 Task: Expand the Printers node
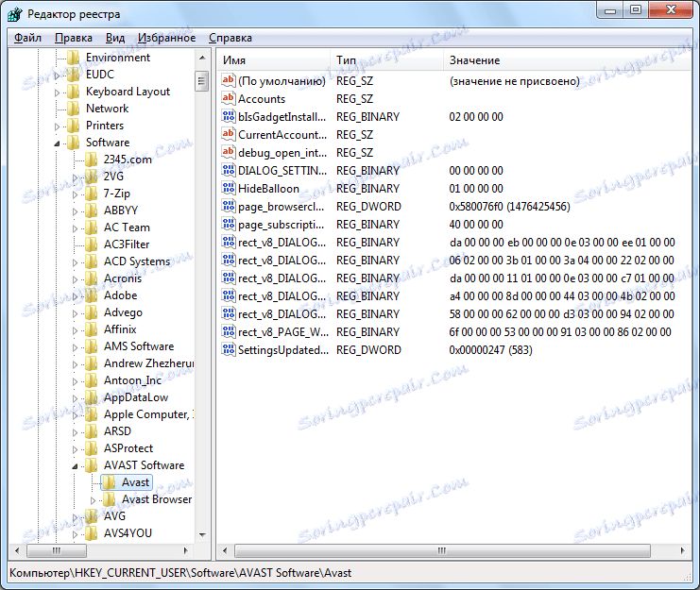click(57, 126)
